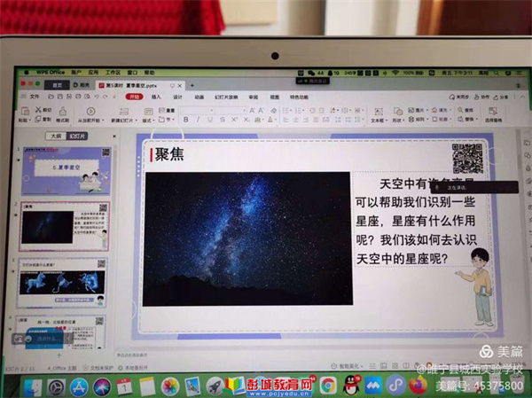
Task: Click the Redo arrow icon
Action: click(x=106, y=97)
